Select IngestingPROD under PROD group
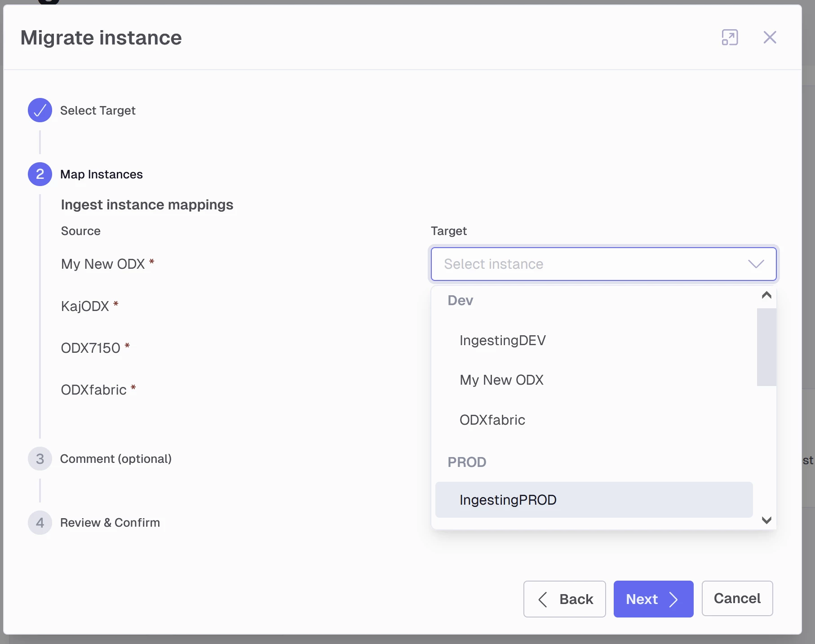 [x=508, y=500]
